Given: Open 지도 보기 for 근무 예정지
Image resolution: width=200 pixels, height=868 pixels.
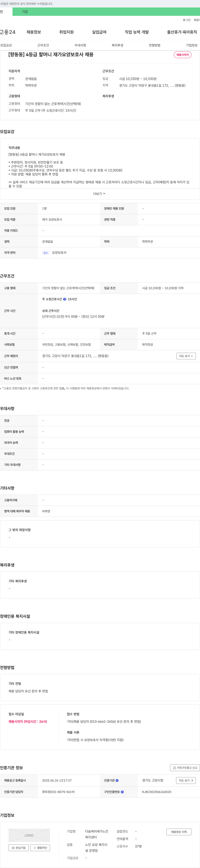Looking at the screenshot, I should 186,356.
